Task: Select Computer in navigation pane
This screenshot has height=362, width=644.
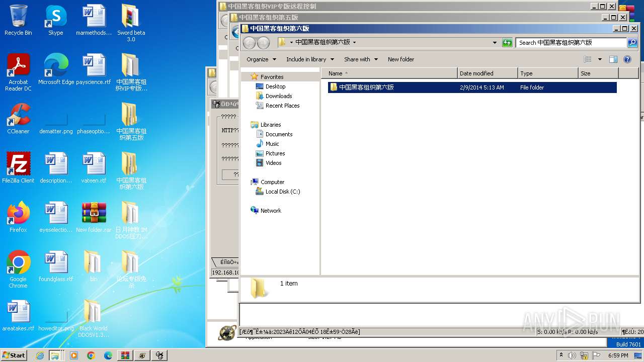Action: pyautogui.click(x=272, y=182)
